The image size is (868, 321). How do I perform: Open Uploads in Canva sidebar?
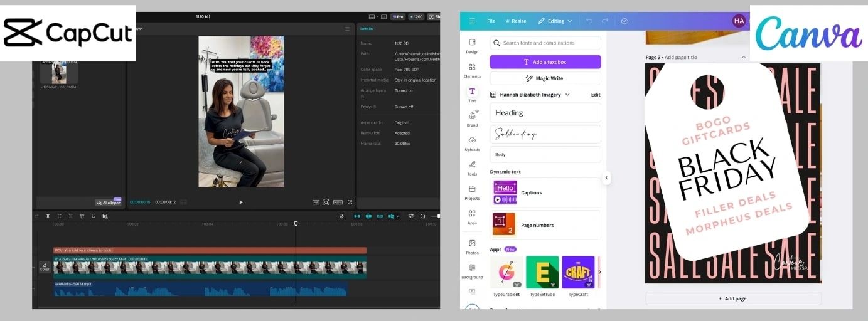(x=472, y=143)
